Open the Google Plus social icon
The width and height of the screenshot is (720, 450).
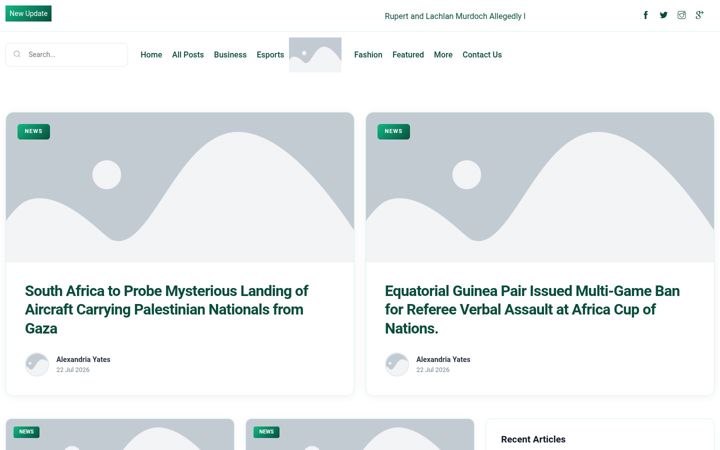(699, 15)
